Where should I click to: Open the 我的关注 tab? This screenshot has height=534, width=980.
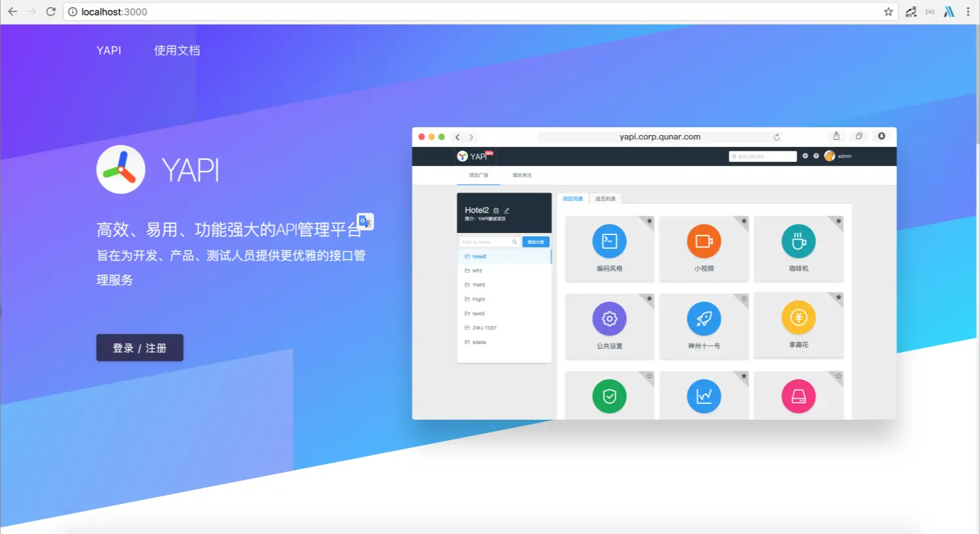(523, 175)
